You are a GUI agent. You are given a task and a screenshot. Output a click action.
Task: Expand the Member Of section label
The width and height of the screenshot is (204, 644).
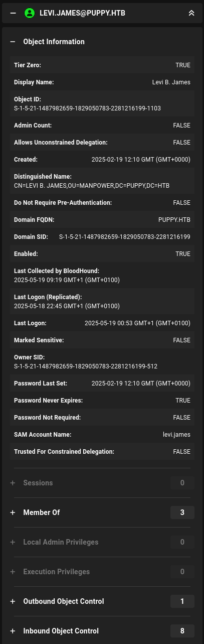(42, 512)
